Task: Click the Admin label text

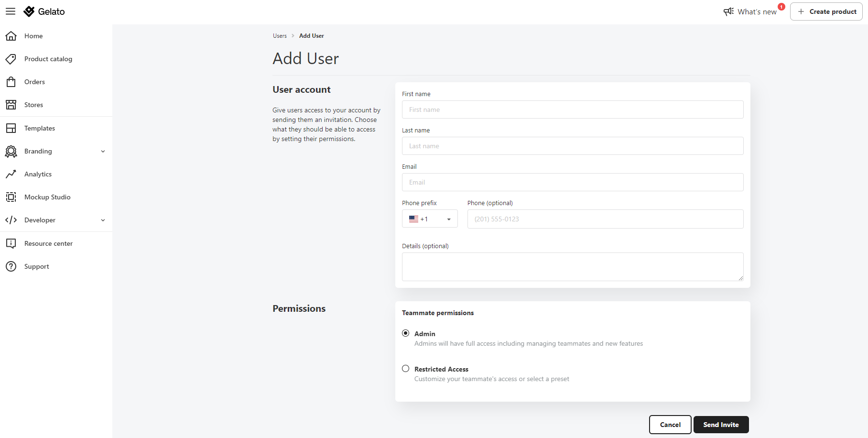Action: (425, 334)
